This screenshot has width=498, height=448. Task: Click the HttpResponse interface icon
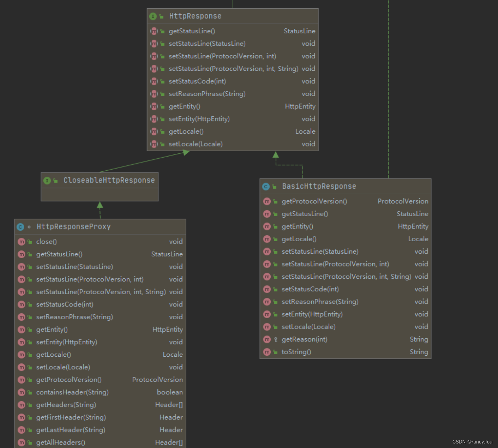[153, 16]
